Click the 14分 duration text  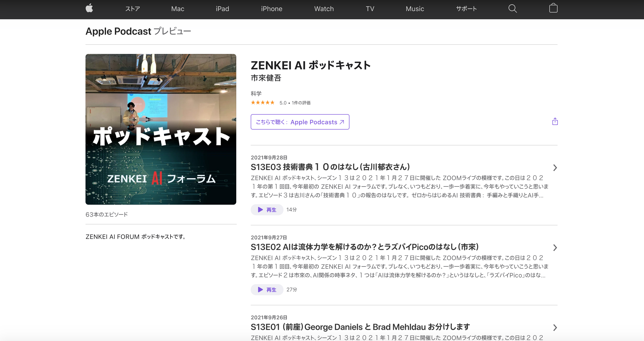[x=291, y=210]
